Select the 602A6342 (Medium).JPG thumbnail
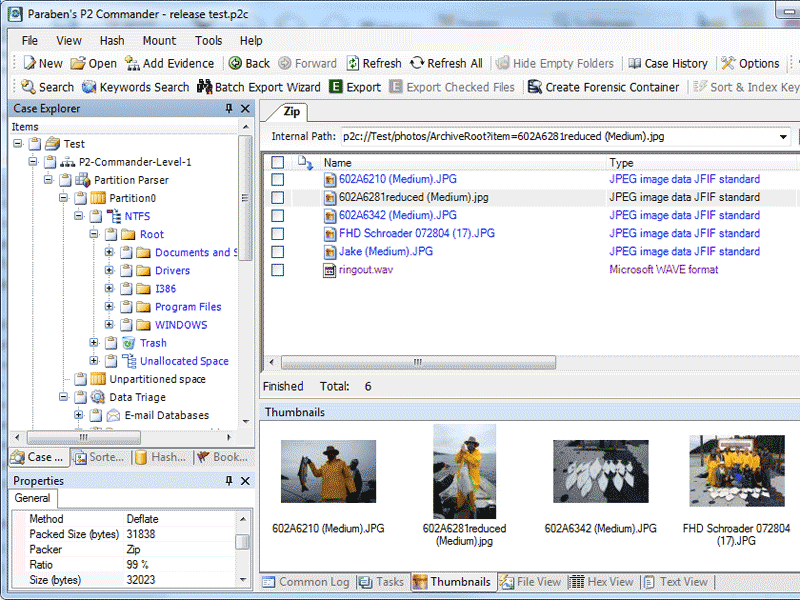The image size is (800, 600). point(600,471)
